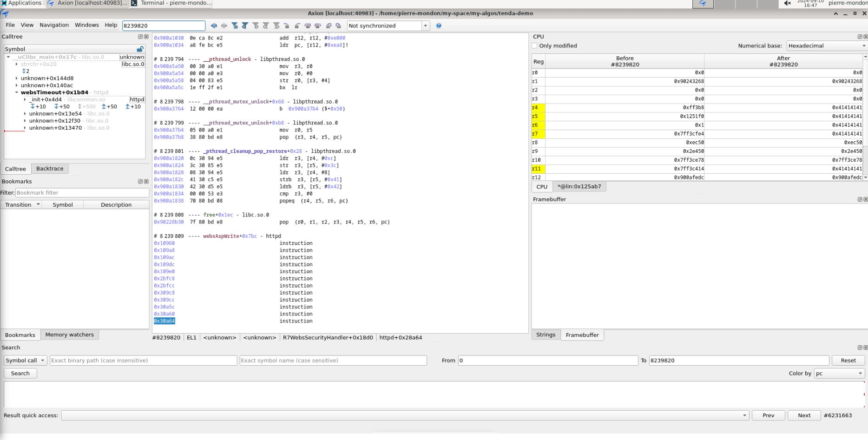Viewport: 868px width, 440px height.
Task: Click the undock icon on the CPU panel
Action: pos(860,37)
